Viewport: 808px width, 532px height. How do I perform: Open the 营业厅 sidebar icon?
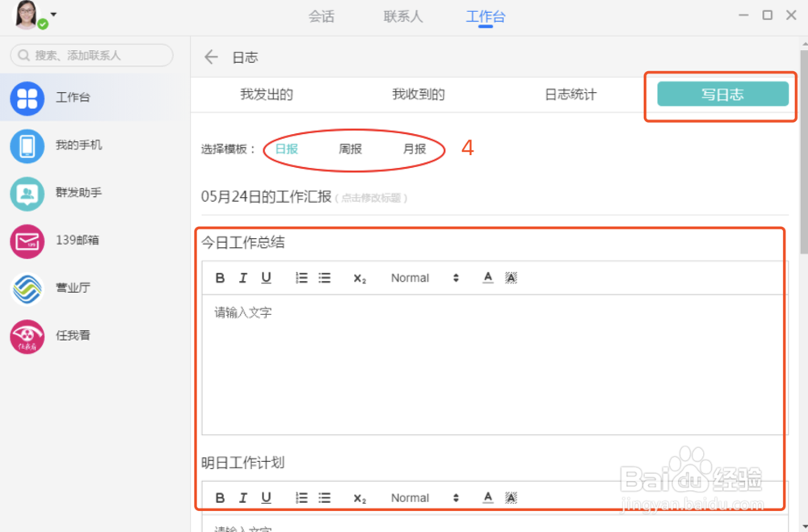(27, 288)
